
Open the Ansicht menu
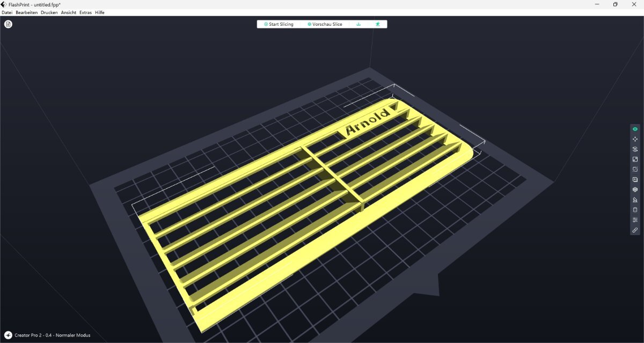[x=69, y=12]
